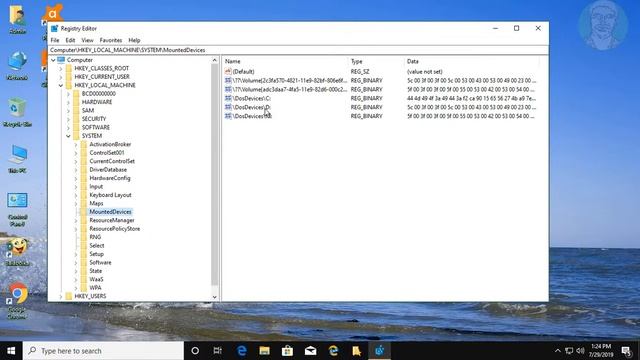Viewport: 640px width, 360px height.
Task: Select the Volume{adc3daa7 value
Action: pos(290,89)
